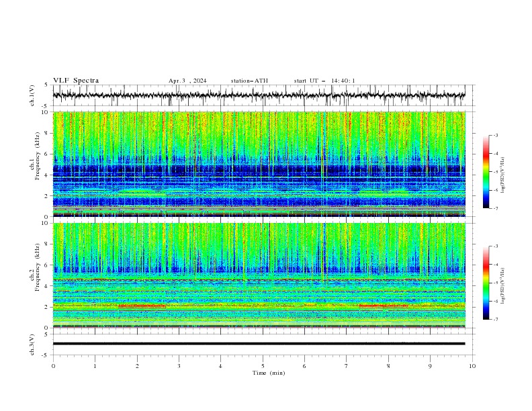Viewport: 532px width, 411px height.
Task: Click the ch.1(V) axis label
Action: pyautogui.click(x=32, y=95)
